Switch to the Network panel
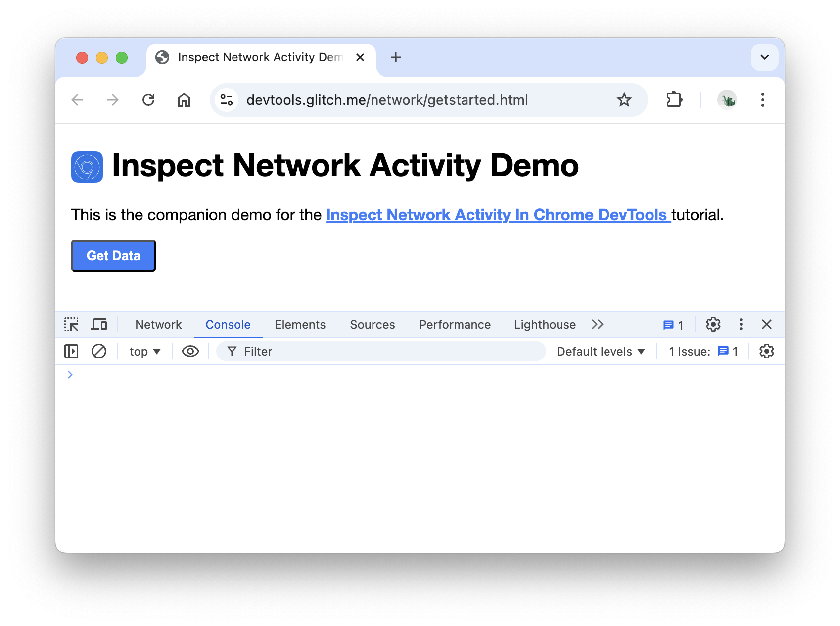840x626 pixels. (x=158, y=324)
